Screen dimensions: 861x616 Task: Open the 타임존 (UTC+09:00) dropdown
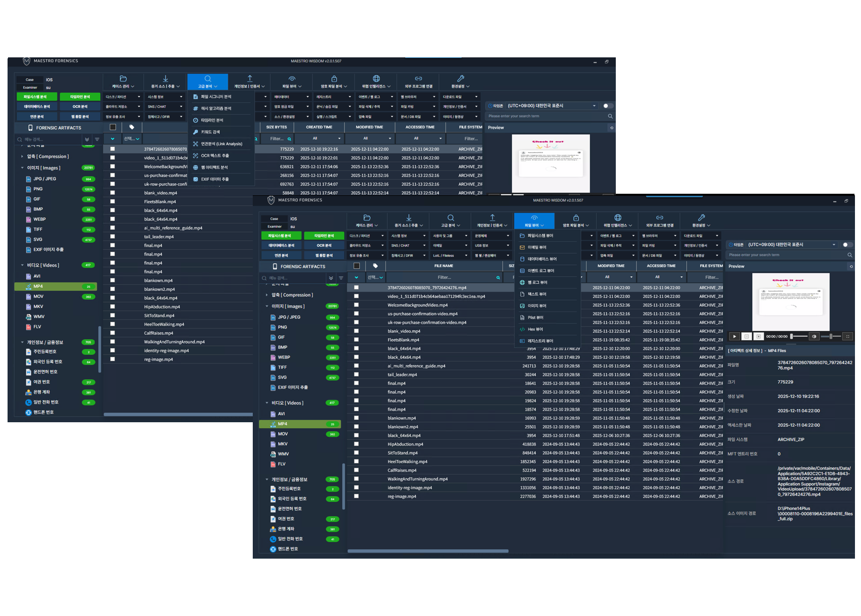791,245
